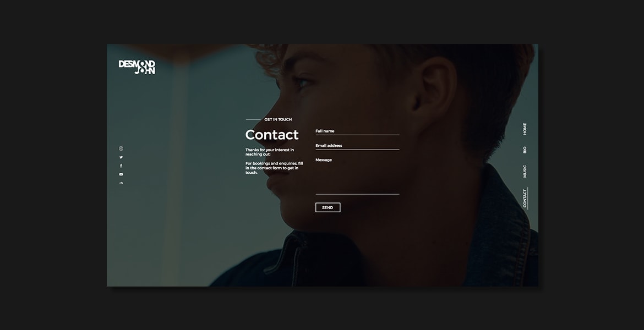Visit the Facebook page icon

pyautogui.click(x=121, y=166)
